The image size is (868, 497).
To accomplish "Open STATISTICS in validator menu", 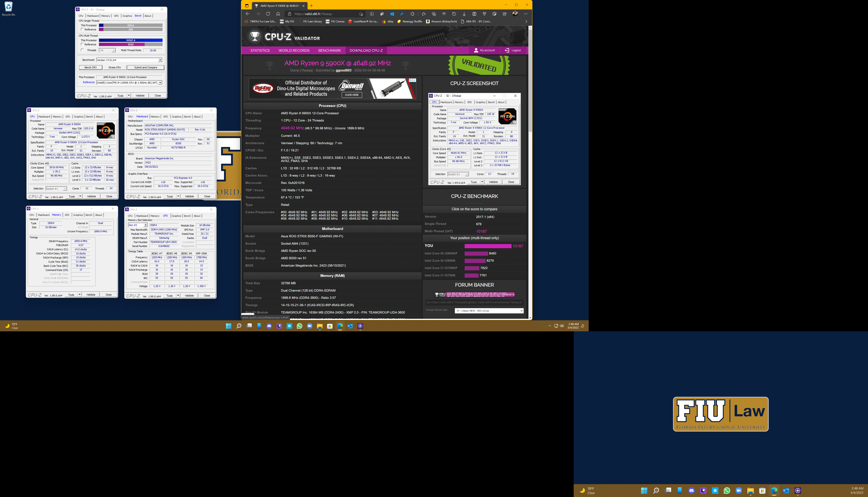I will [x=260, y=50].
